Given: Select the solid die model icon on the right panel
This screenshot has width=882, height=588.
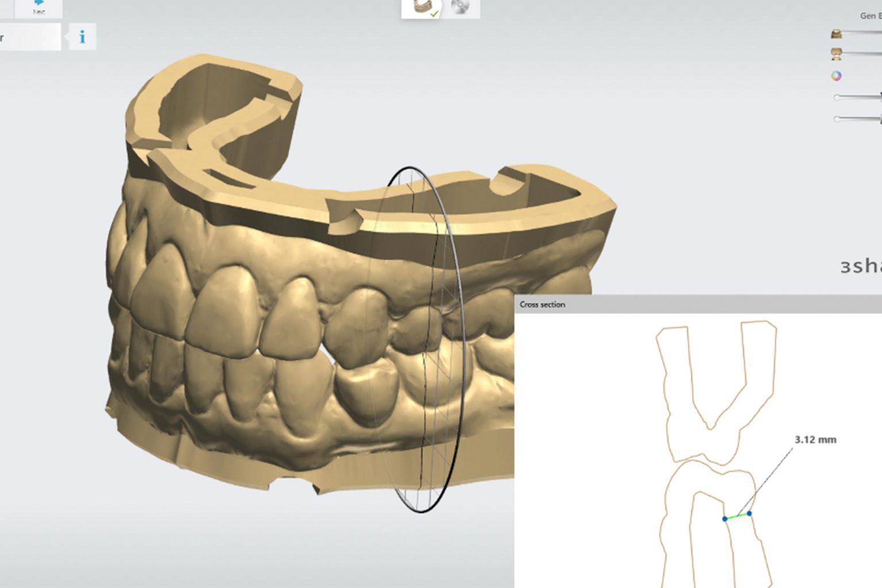Looking at the screenshot, I should (x=837, y=34).
